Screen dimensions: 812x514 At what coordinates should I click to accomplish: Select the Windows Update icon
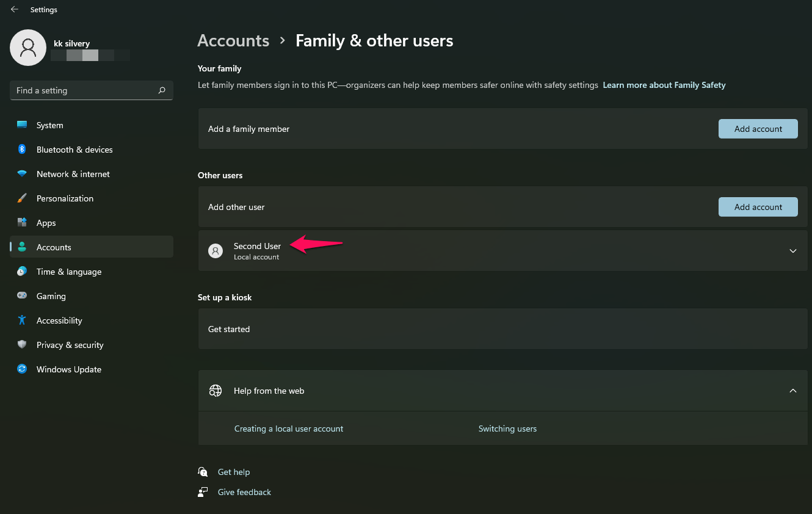pos(22,369)
